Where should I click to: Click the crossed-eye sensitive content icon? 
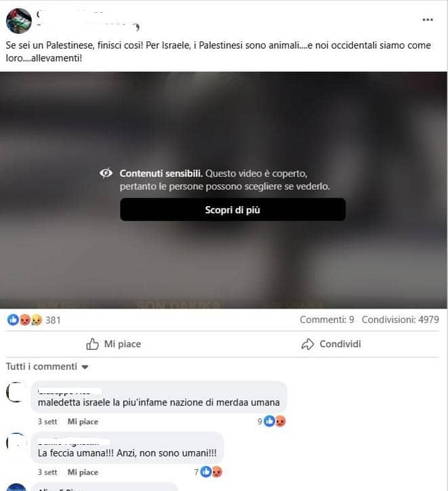coord(106,173)
